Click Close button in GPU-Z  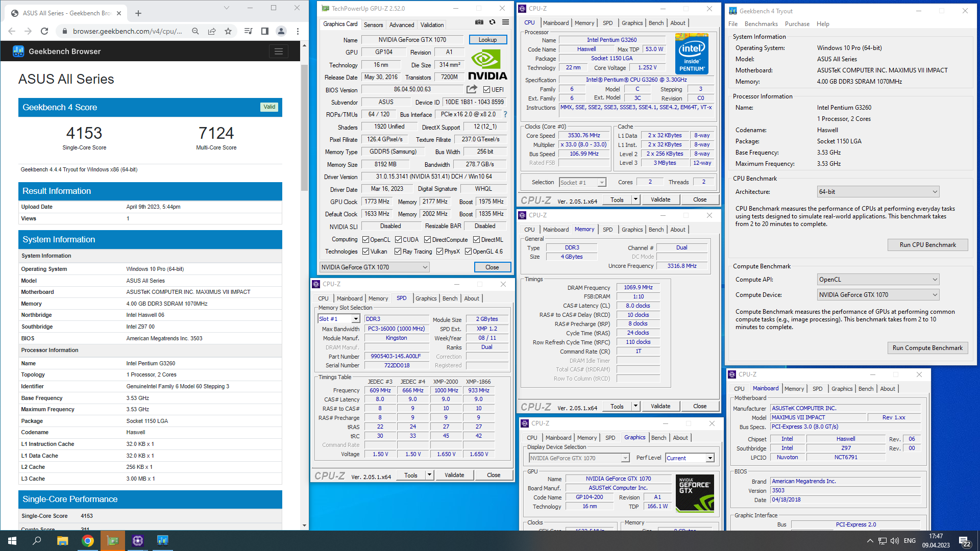click(x=492, y=267)
